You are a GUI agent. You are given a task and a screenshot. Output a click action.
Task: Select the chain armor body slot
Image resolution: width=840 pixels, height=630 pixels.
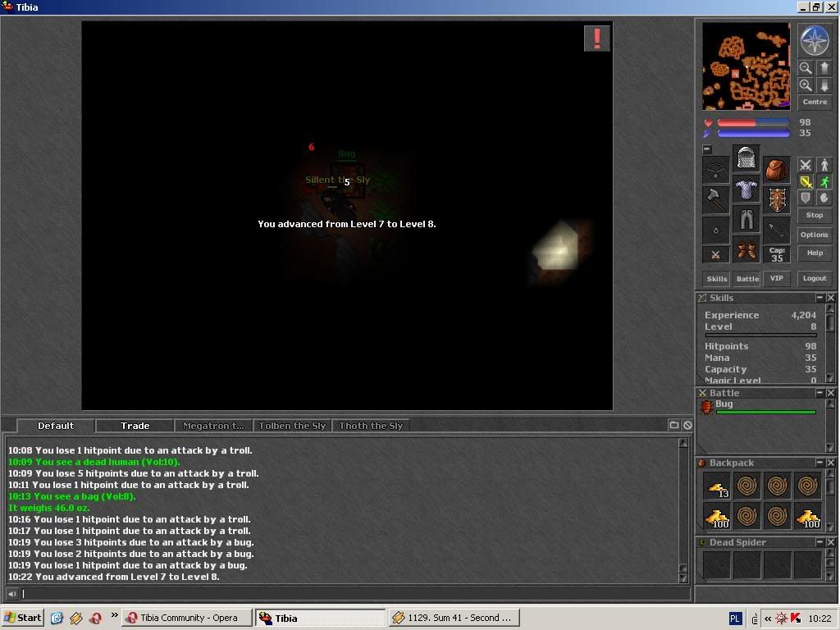[746, 189]
